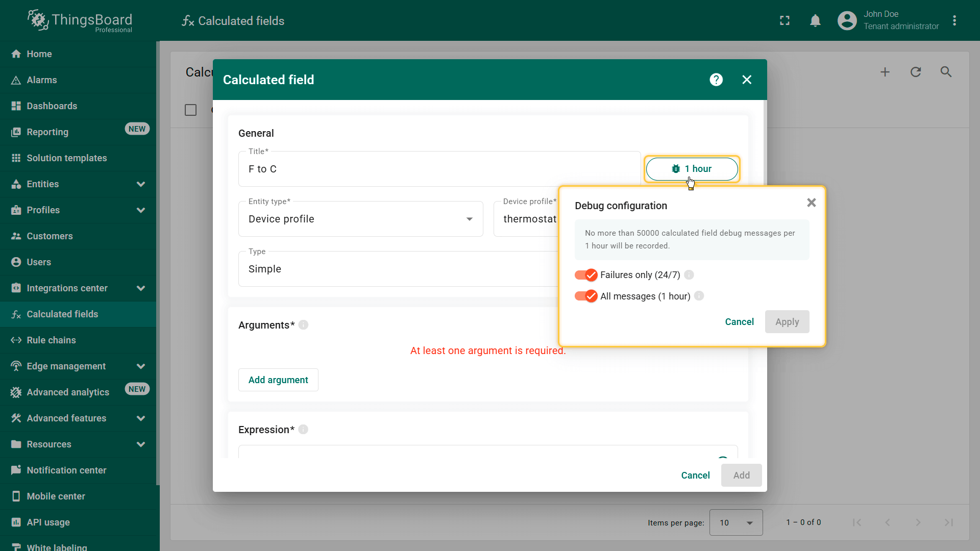Click info icon next to Arguments

click(303, 325)
